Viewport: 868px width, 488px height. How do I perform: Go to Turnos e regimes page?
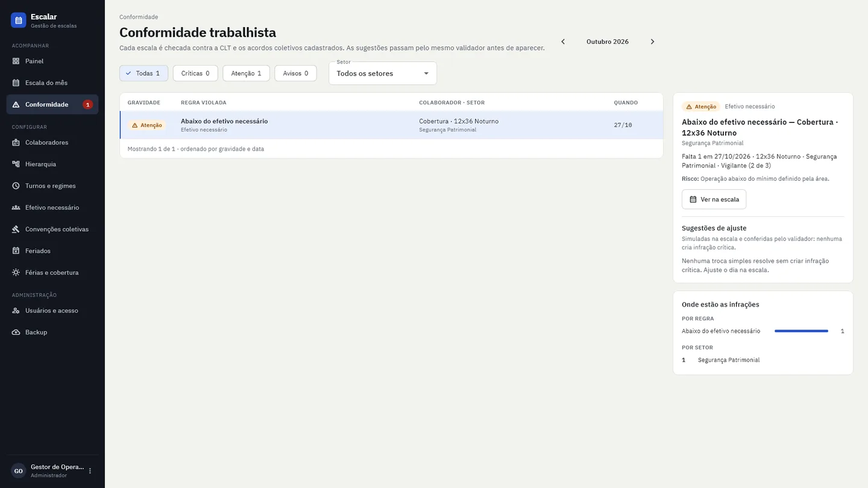click(x=52, y=186)
